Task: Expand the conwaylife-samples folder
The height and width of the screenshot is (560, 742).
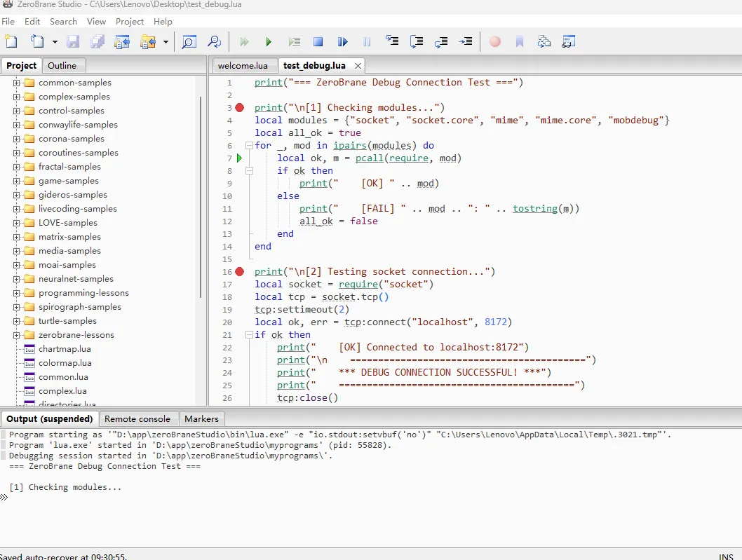Action: 17,125
